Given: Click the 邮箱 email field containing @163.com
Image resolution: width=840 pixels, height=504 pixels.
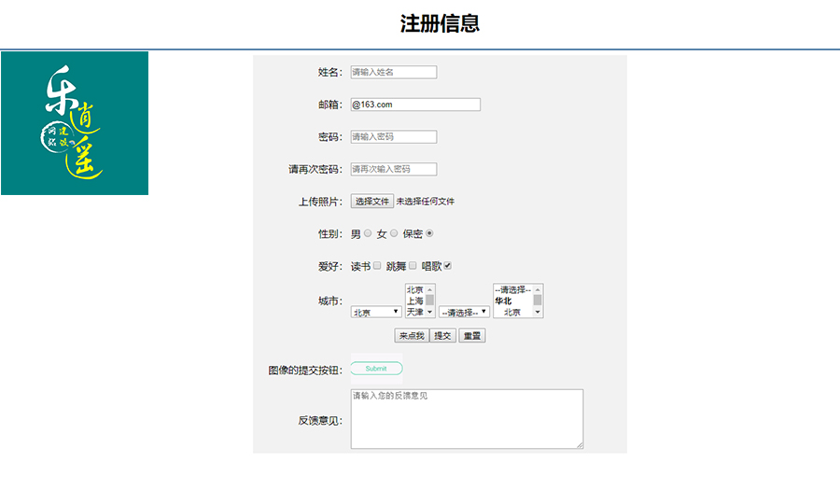Looking at the screenshot, I should [x=415, y=105].
